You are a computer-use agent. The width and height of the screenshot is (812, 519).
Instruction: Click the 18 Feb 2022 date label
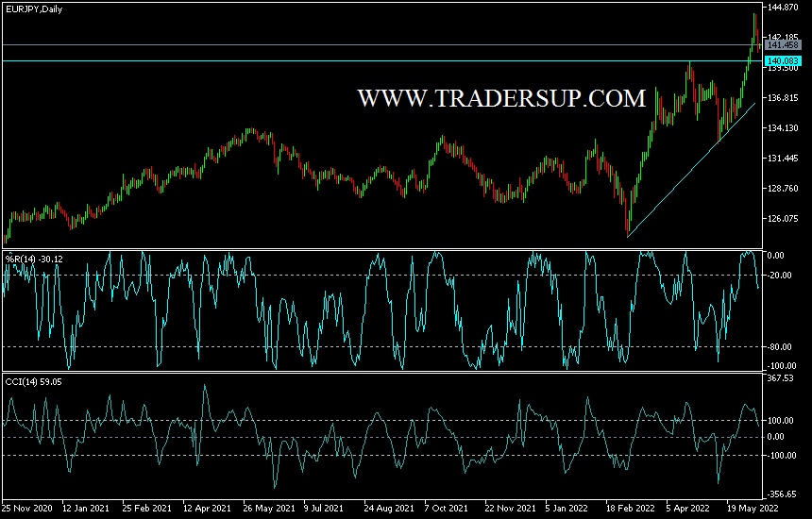coord(631,508)
